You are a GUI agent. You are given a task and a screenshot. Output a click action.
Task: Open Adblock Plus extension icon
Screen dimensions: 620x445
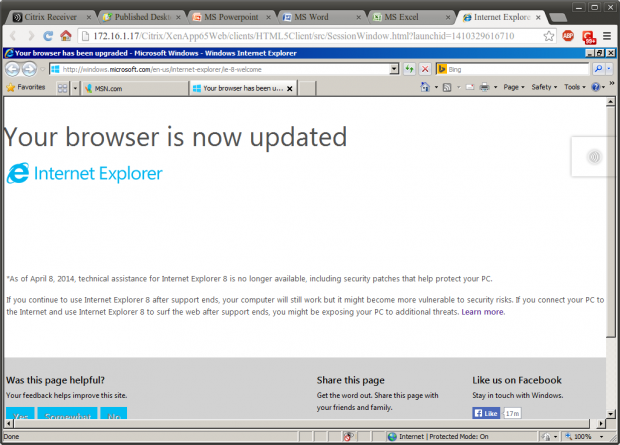pyautogui.click(x=568, y=36)
